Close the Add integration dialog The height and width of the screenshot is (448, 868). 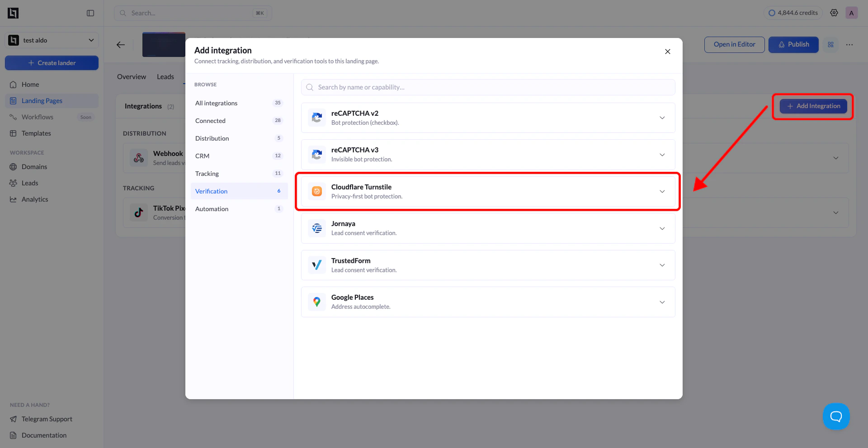coord(668,52)
